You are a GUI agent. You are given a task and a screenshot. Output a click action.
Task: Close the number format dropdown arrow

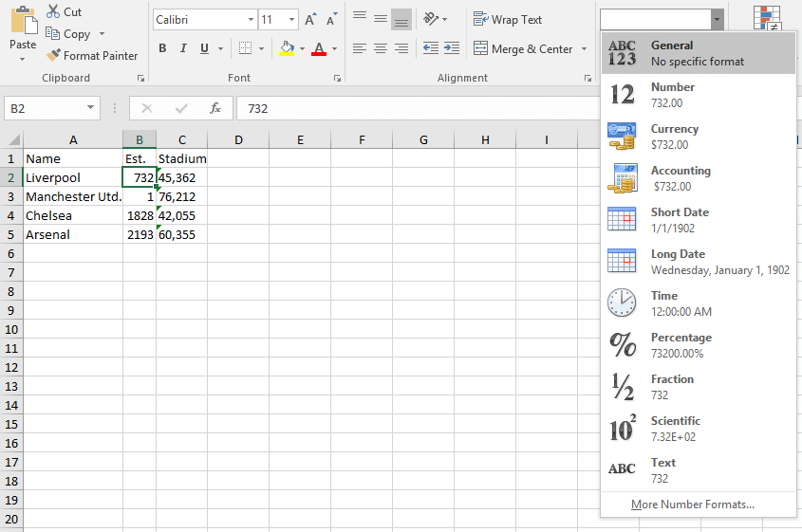pyautogui.click(x=718, y=20)
